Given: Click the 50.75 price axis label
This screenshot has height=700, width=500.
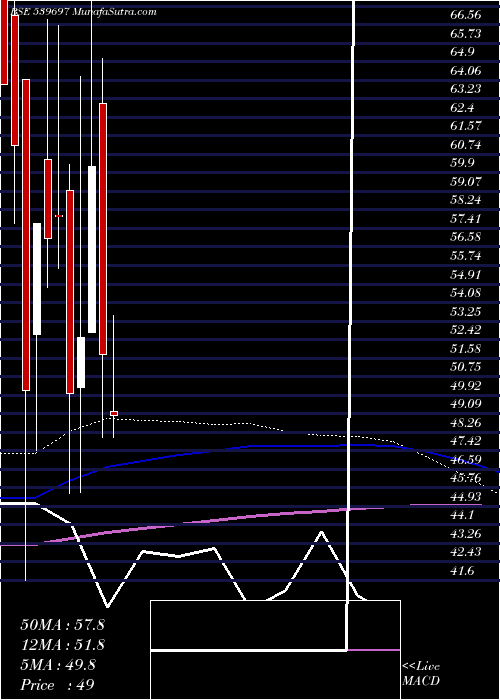Looking at the screenshot, I should pyautogui.click(x=466, y=367).
